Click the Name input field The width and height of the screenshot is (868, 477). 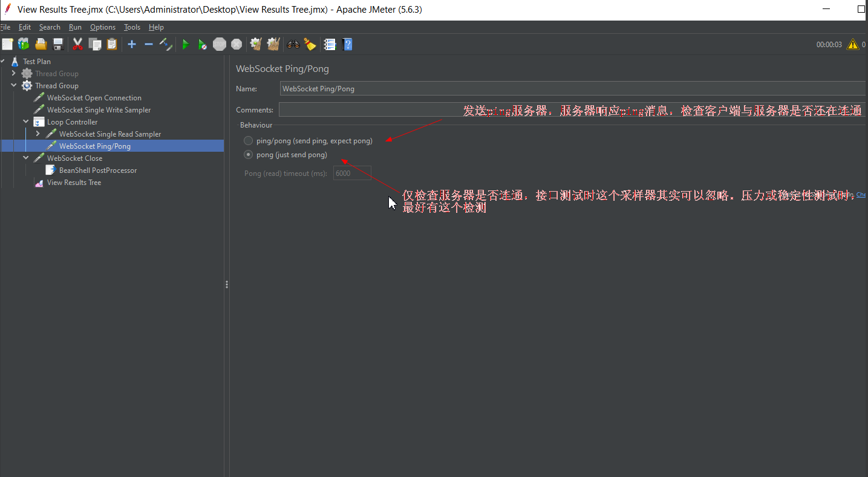coord(573,88)
